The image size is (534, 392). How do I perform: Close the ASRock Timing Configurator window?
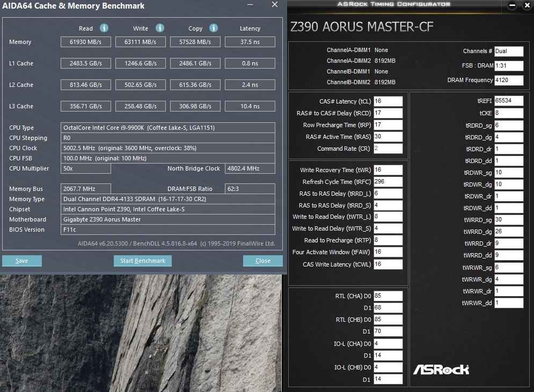(527, 5)
